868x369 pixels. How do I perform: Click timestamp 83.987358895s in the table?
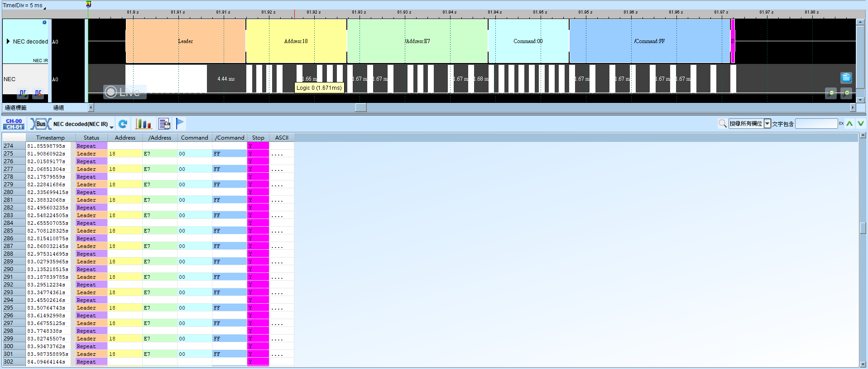[48, 354]
